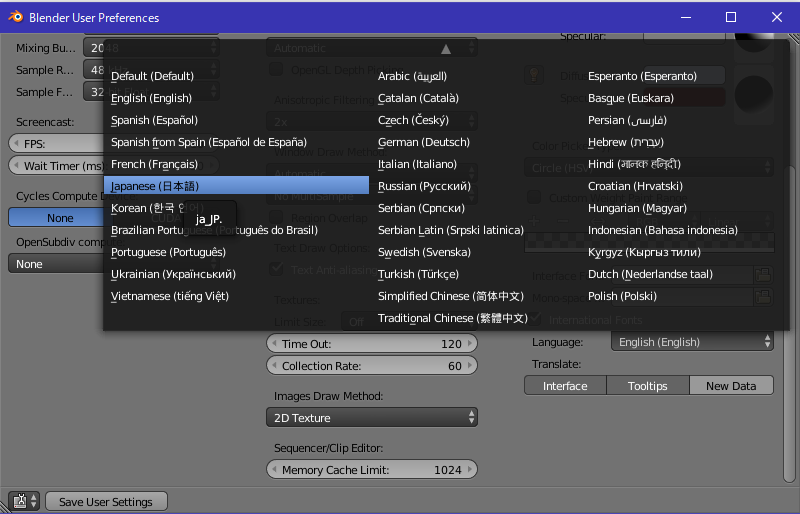Click the Save User Settings button

point(105,502)
